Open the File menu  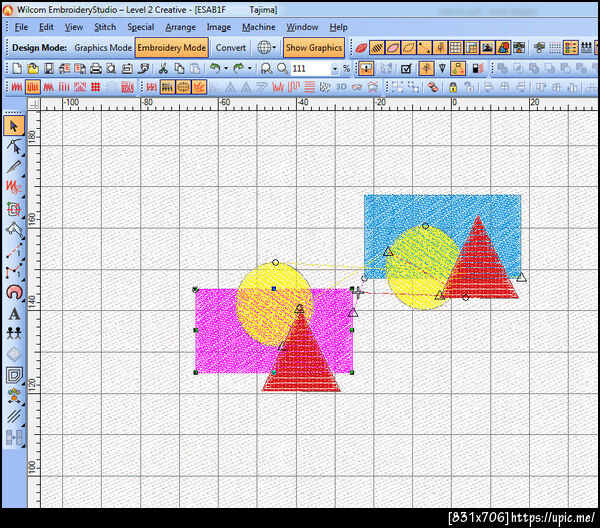pyautogui.click(x=21, y=27)
